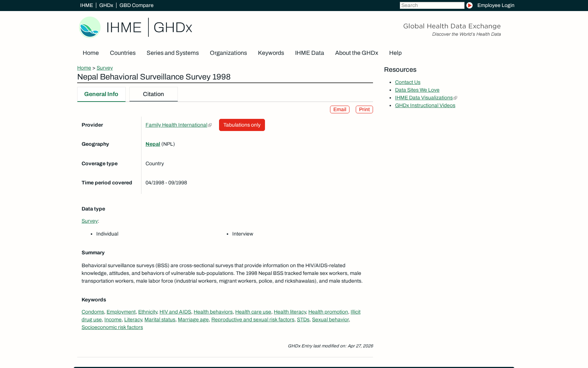The width and height of the screenshot is (588, 368).
Task: Select the General Info tab
Action: tap(101, 94)
